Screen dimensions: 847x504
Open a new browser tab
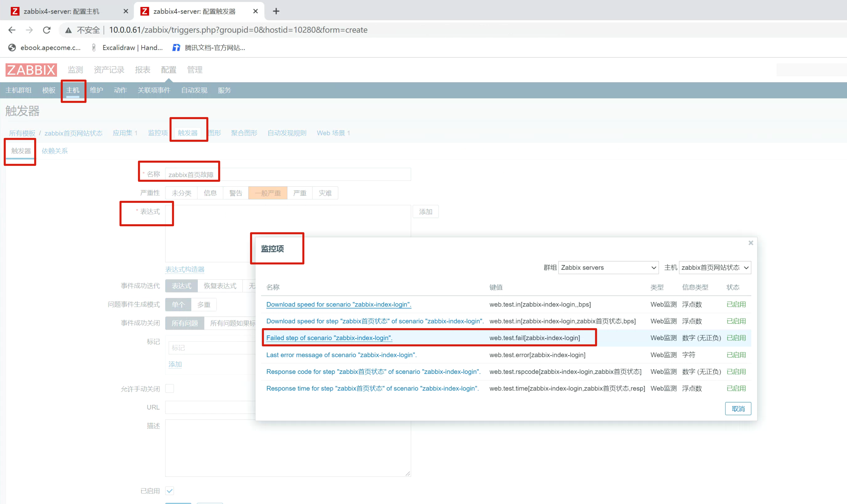pos(276,11)
